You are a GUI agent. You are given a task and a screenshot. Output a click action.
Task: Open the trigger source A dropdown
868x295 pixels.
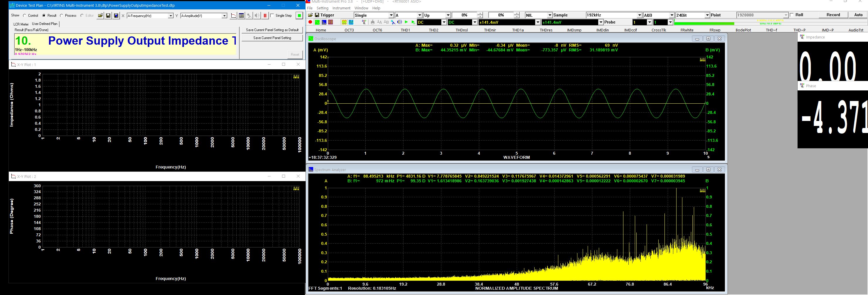[420, 15]
